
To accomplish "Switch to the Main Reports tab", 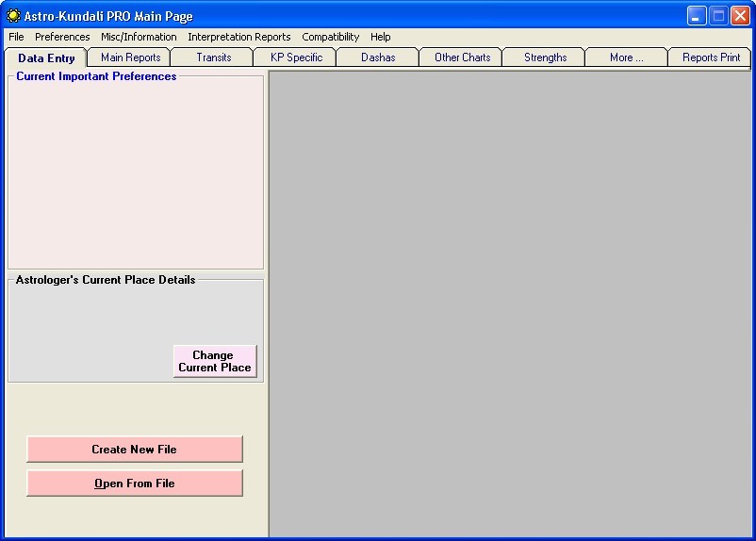I will (130, 57).
